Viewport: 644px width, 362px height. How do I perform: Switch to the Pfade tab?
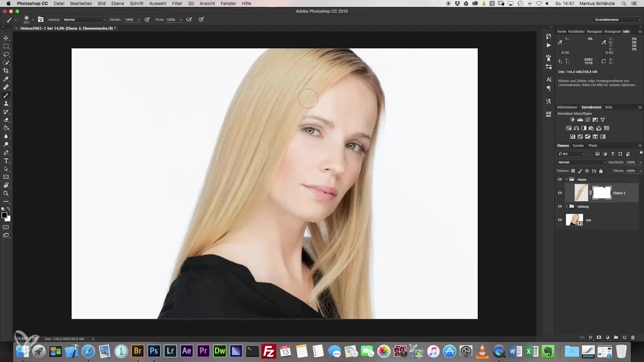pos(593,145)
